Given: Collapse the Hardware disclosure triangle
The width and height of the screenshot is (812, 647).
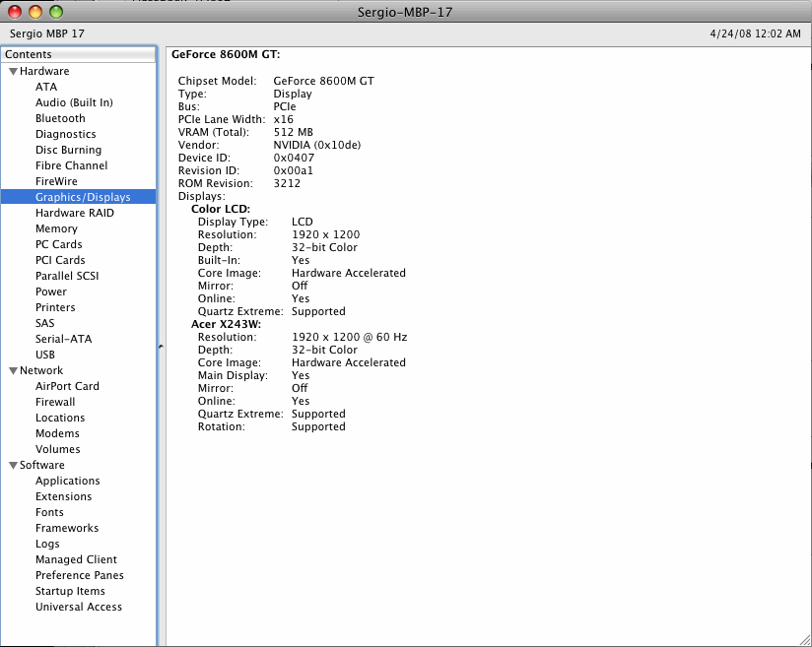Looking at the screenshot, I should 13,71.
